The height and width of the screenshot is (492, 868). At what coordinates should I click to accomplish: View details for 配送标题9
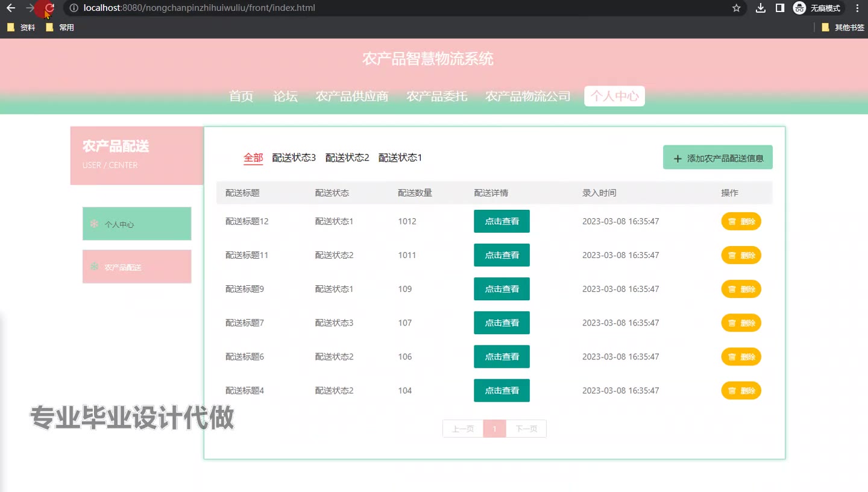point(502,289)
